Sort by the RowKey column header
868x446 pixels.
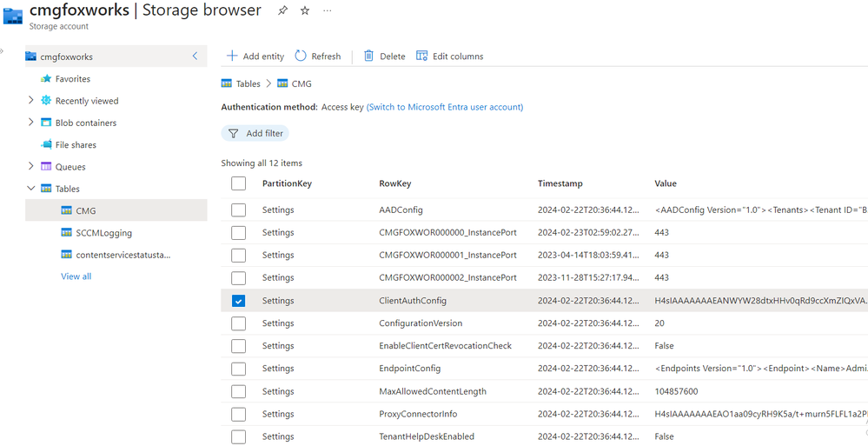[x=394, y=183]
